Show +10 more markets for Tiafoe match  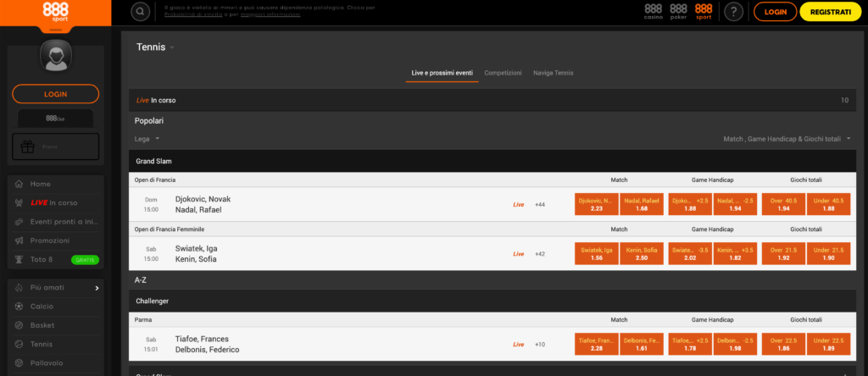point(540,345)
